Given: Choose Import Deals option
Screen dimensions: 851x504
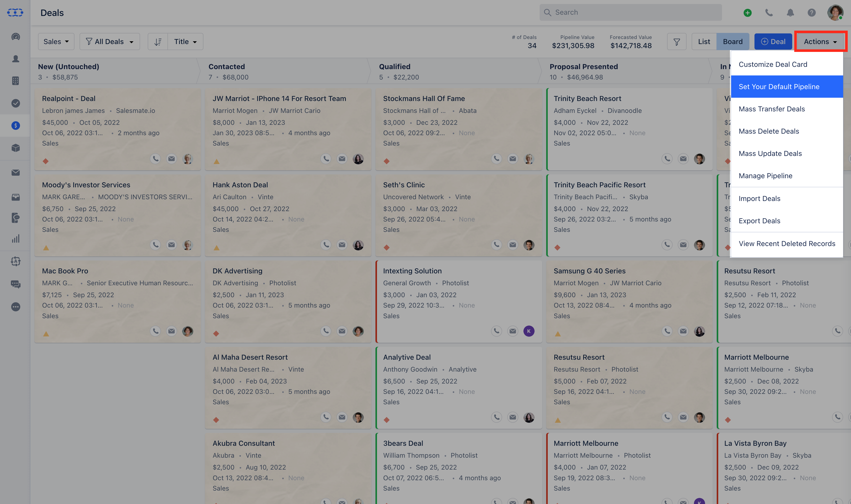Looking at the screenshot, I should click(x=787, y=198).
